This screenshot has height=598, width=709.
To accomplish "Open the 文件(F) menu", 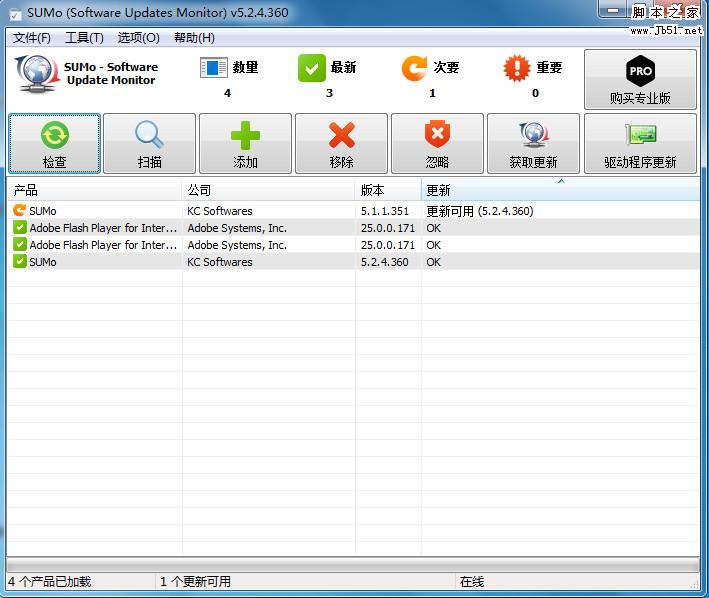I will [x=32, y=38].
